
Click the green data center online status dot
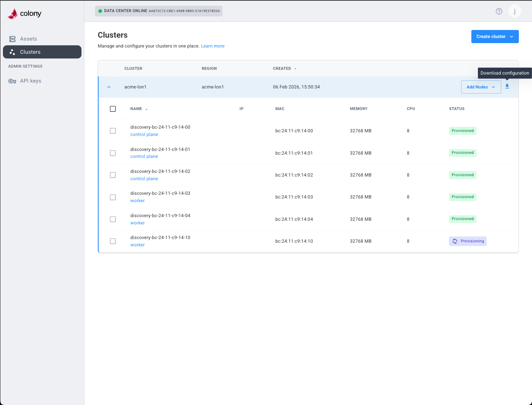[x=100, y=11]
